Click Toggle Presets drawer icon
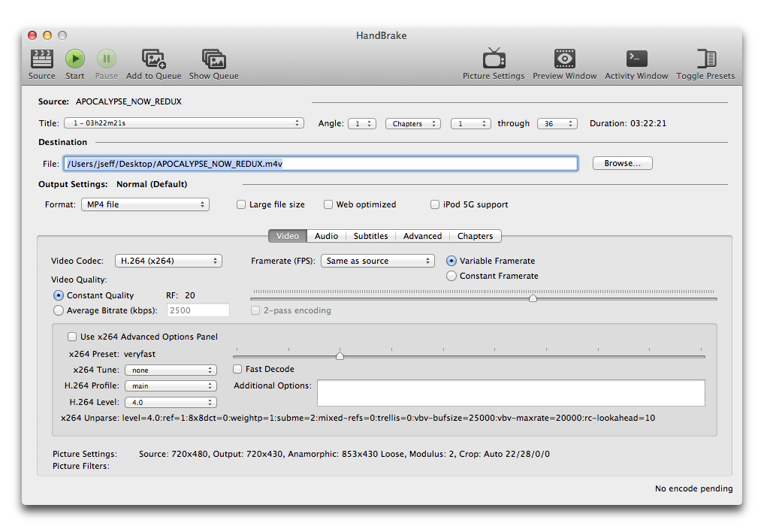Image resolution: width=764 pixels, height=532 pixels. (x=706, y=59)
